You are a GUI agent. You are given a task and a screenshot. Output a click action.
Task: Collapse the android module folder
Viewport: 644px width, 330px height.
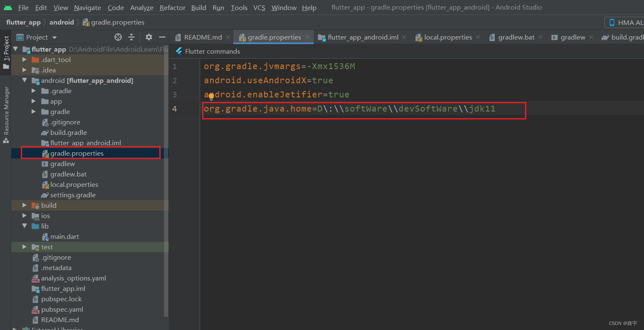pos(25,80)
